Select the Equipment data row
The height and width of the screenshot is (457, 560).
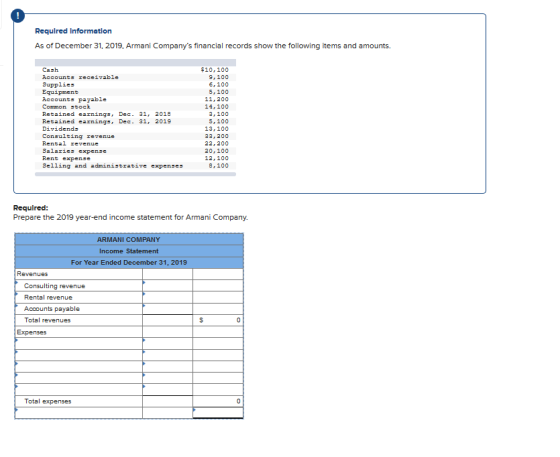click(135, 92)
